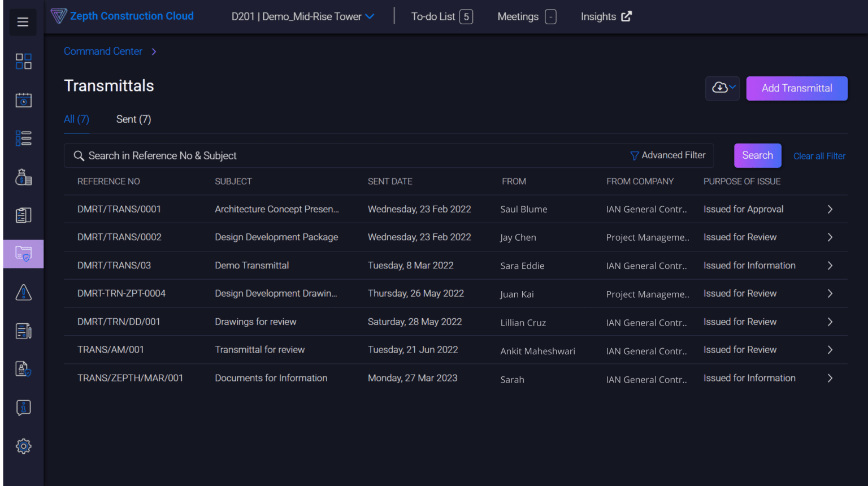Select the calendar/schedule icon in sidebar
Screen dimensions: 868x486
[x=23, y=100]
